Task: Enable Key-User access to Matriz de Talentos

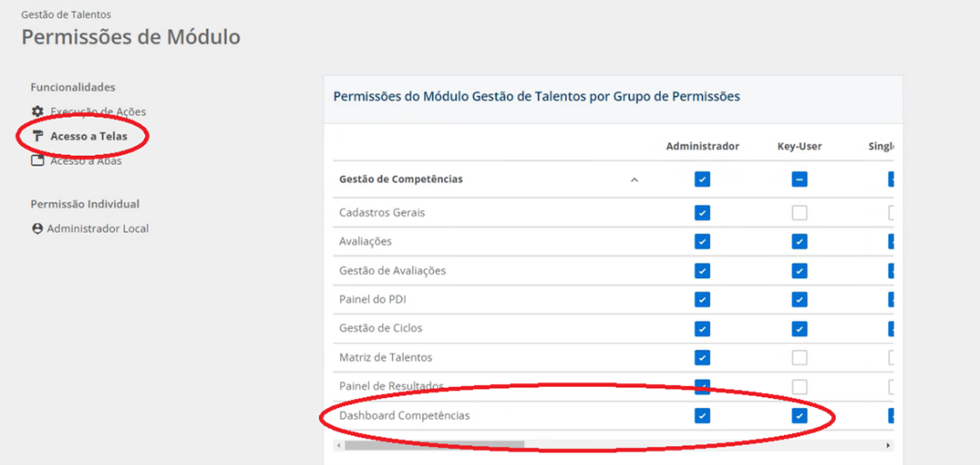Action: (x=799, y=357)
